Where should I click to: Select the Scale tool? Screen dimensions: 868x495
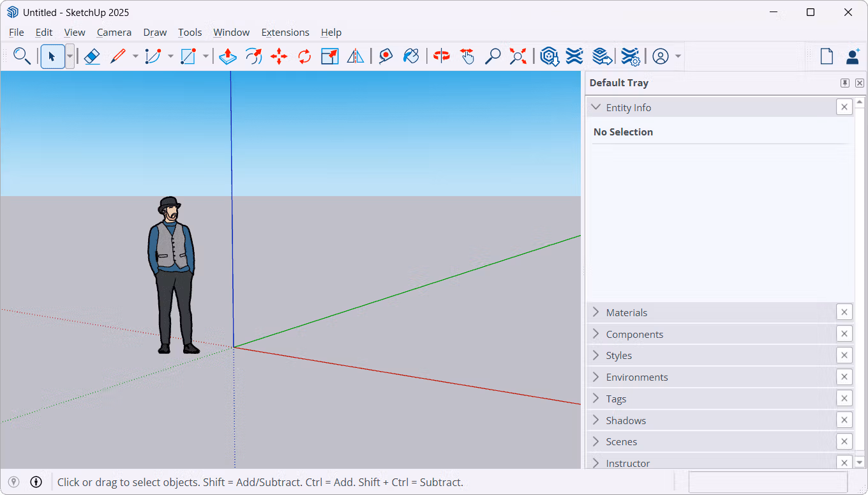[329, 56]
